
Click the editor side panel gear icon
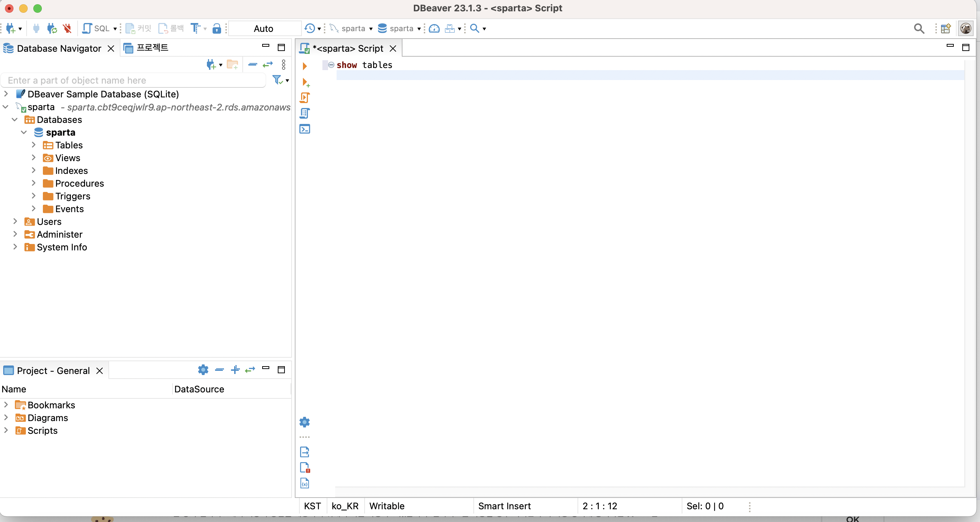[305, 422]
